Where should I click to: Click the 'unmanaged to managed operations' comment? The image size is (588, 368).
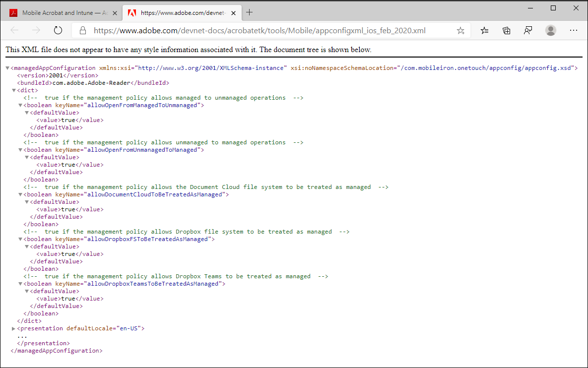click(164, 142)
